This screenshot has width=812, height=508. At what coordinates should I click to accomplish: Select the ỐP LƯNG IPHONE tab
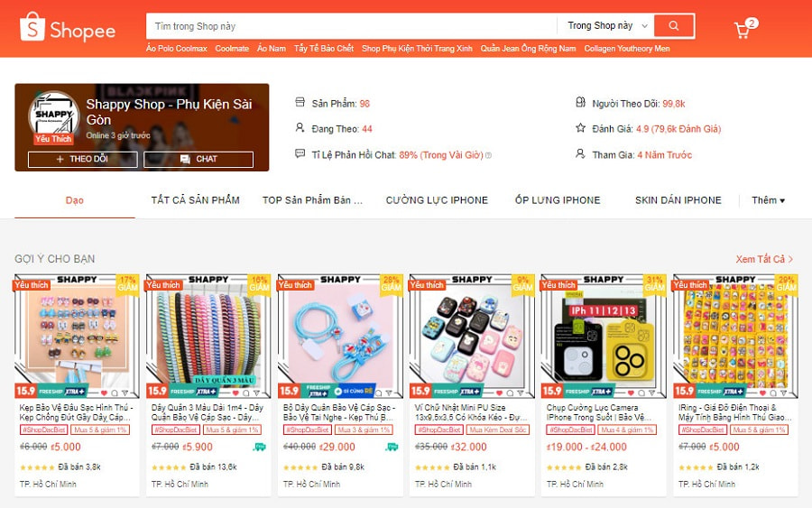point(558,200)
